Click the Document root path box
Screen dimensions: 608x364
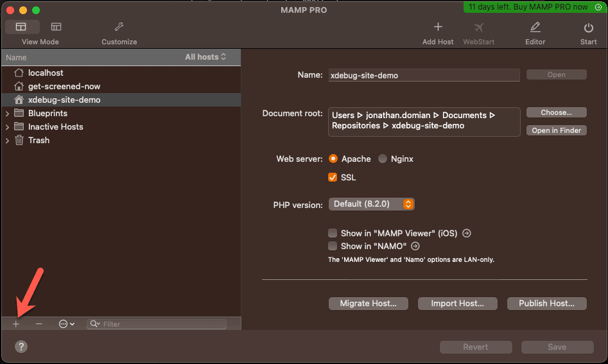[x=424, y=122]
